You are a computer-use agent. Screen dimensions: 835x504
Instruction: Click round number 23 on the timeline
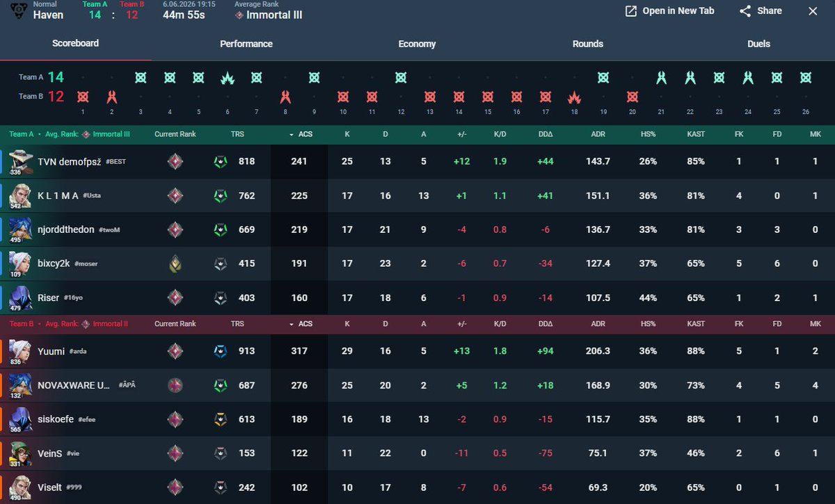pyautogui.click(x=719, y=111)
